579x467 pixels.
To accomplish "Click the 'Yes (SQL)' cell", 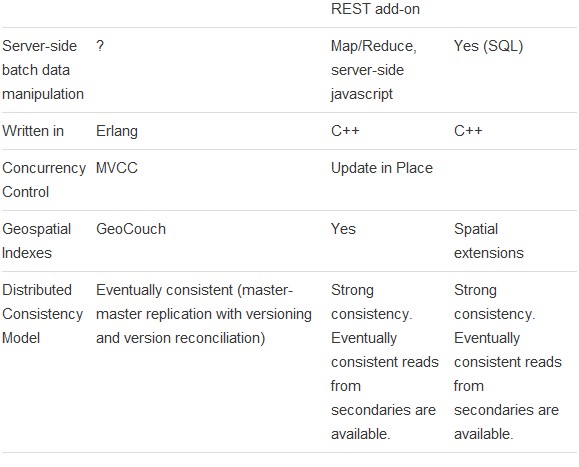I will tap(489, 46).
